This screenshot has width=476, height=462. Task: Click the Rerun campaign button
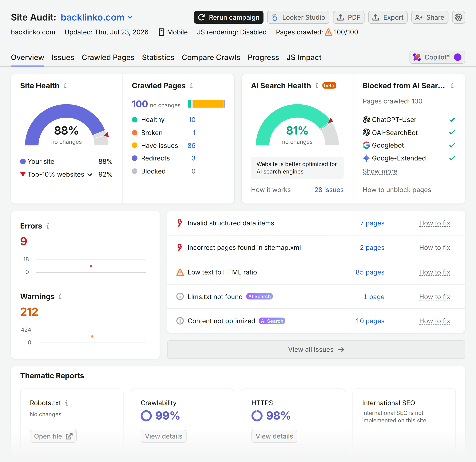[228, 17]
